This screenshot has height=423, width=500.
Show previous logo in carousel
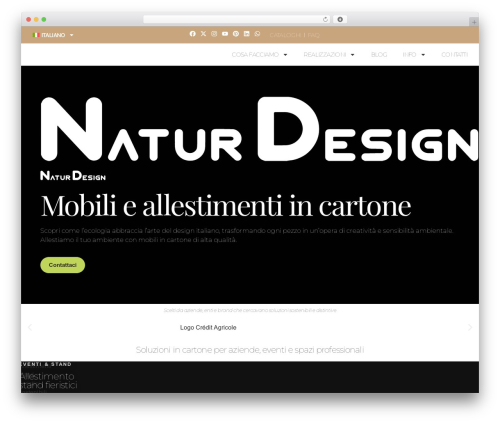pos(30,328)
